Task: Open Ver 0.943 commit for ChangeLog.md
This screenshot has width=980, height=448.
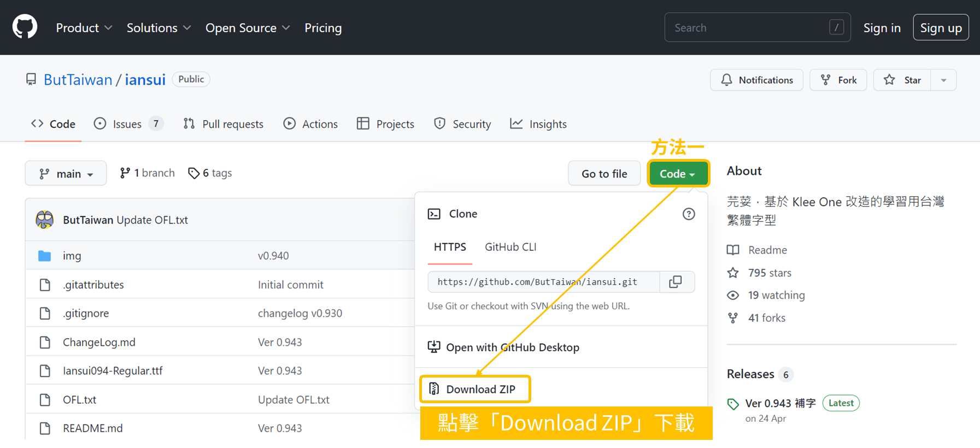Action: click(x=280, y=342)
